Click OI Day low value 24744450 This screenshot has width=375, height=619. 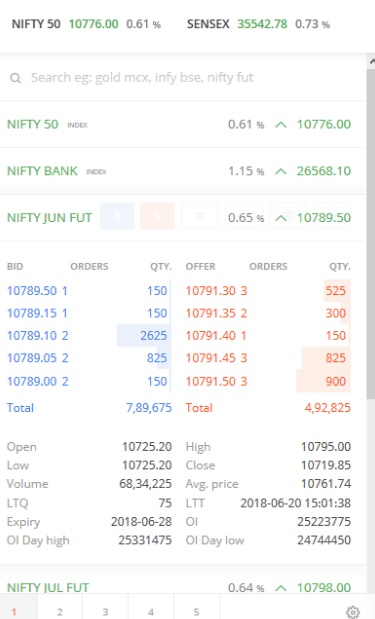coord(324,540)
